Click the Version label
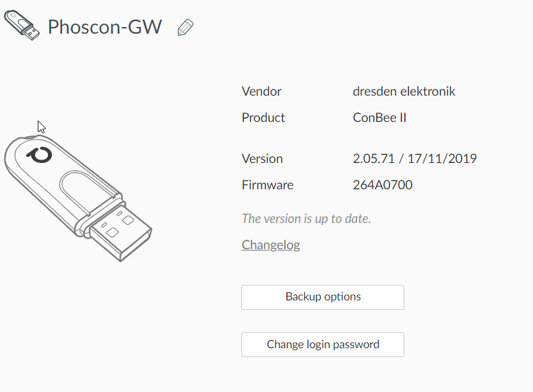This screenshot has height=392, width=533. click(262, 159)
